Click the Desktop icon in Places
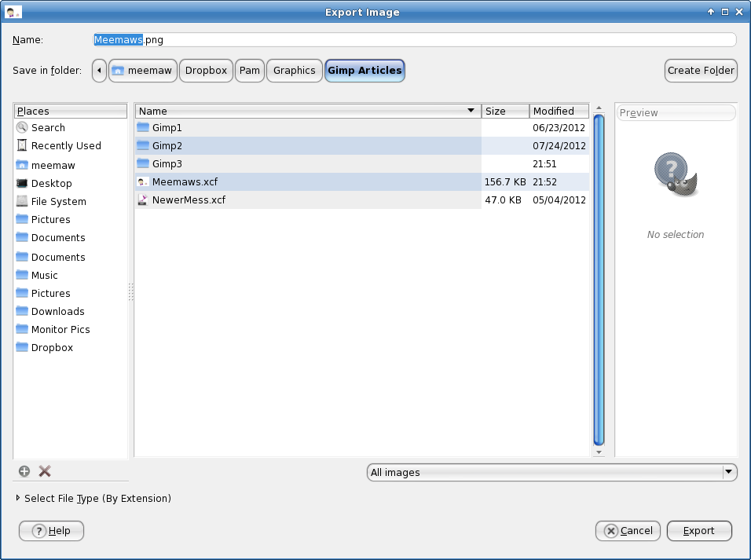The height and width of the screenshot is (560, 751). click(x=22, y=184)
